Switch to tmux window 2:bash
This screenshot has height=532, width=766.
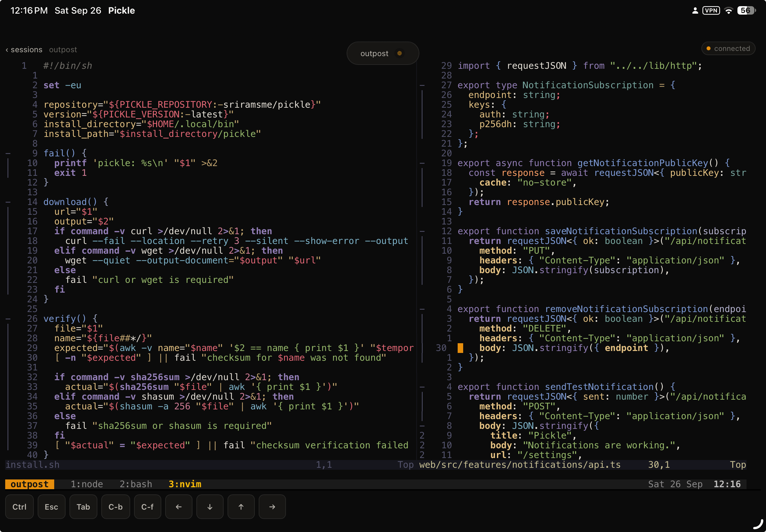point(136,484)
